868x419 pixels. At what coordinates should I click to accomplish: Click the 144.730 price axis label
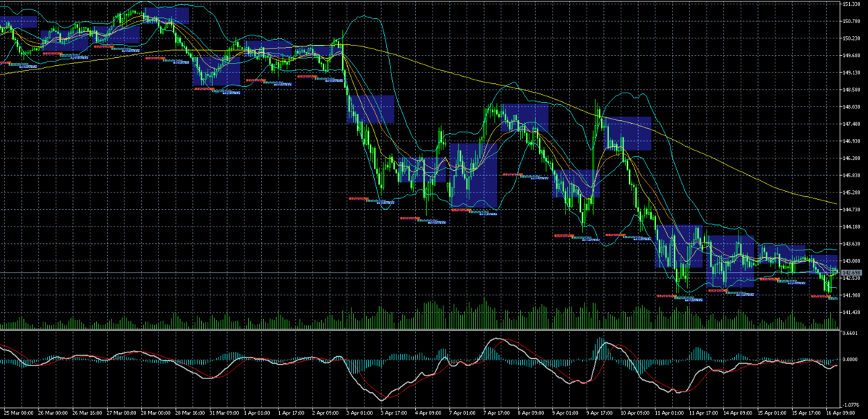coord(852,209)
